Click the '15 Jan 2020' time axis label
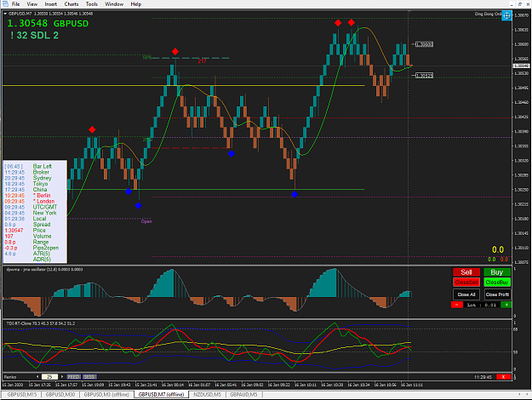Viewport: 532px width, 400px height. tap(13, 385)
